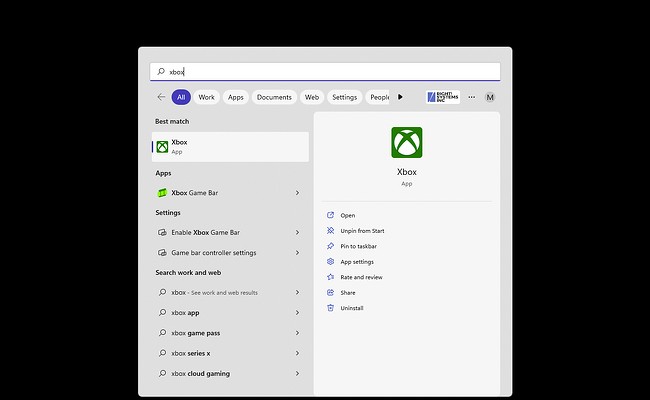Screen dimensions: 650x400
Task: Open App settings for Xbox
Action: pyautogui.click(x=357, y=262)
